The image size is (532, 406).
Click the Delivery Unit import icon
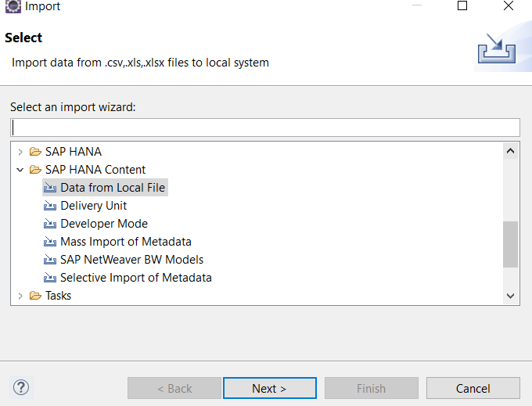[x=50, y=206]
